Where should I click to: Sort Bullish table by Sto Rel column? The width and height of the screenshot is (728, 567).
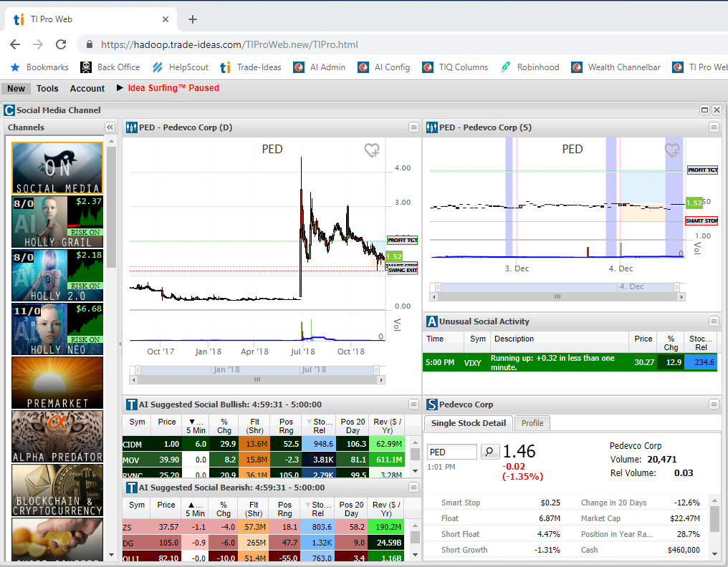(318, 425)
